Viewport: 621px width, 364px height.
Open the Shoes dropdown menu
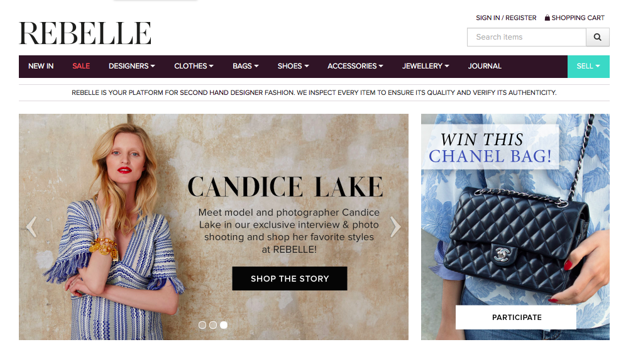tap(293, 66)
